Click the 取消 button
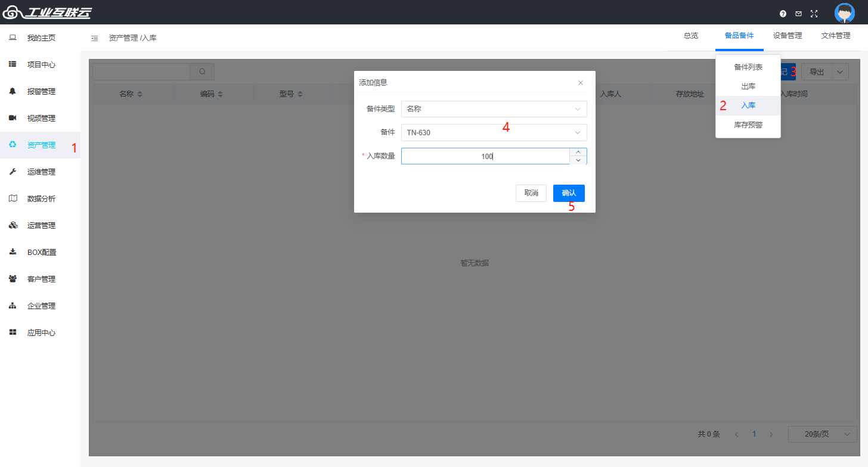This screenshot has height=467, width=868. pyautogui.click(x=531, y=193)
